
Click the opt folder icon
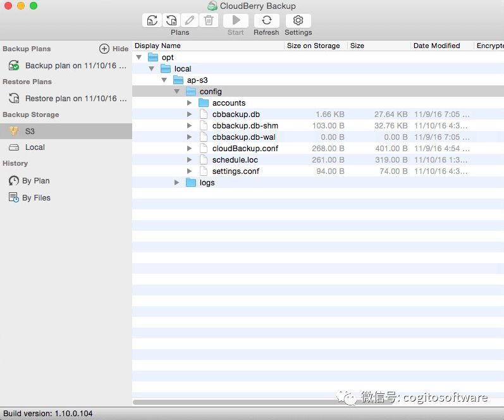152,57
